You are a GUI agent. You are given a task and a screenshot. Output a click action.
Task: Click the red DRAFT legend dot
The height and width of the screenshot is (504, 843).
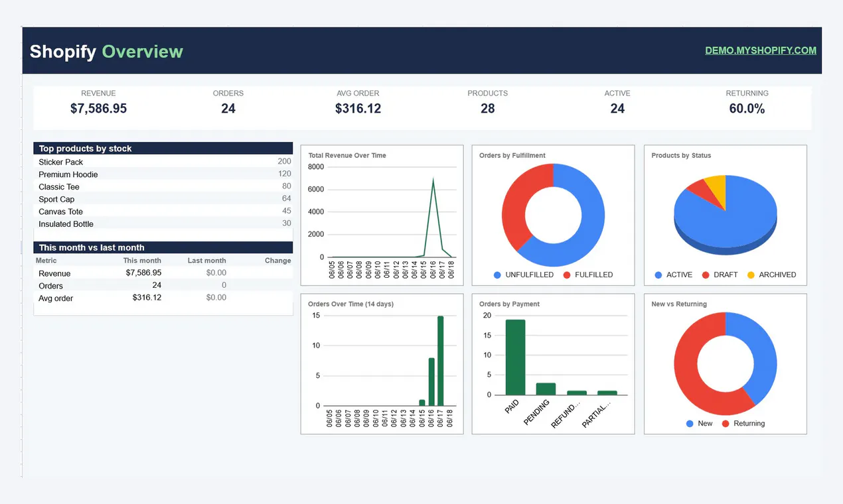click(x=706, y=275)
